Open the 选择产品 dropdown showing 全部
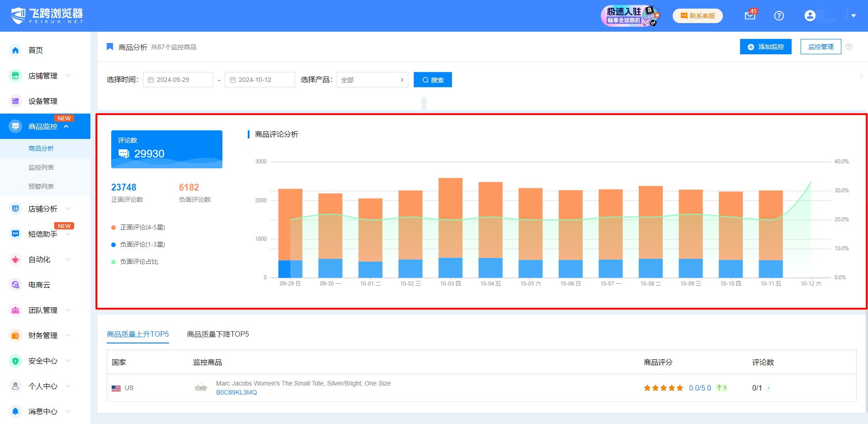Viewport: 868px width, 424px height. click(372, 80)
